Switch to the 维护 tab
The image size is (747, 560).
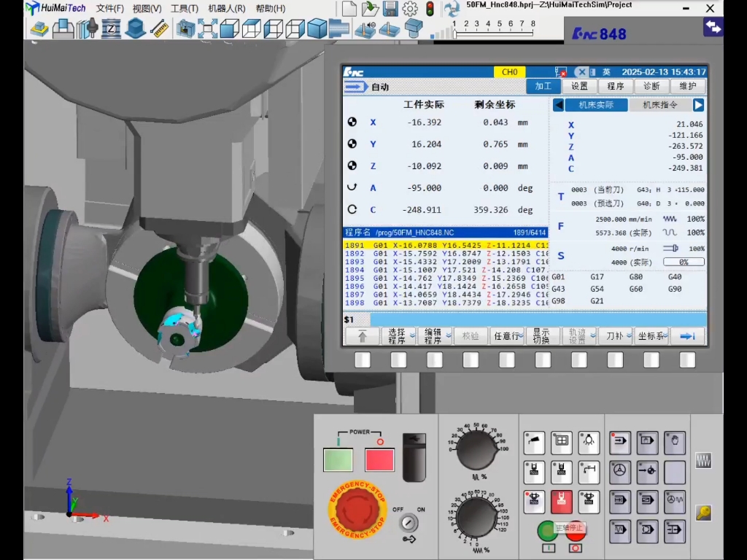687,86
